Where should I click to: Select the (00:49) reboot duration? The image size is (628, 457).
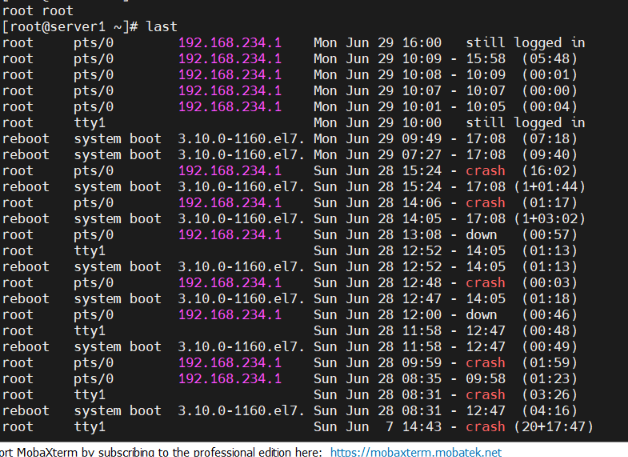pos(550,347)
